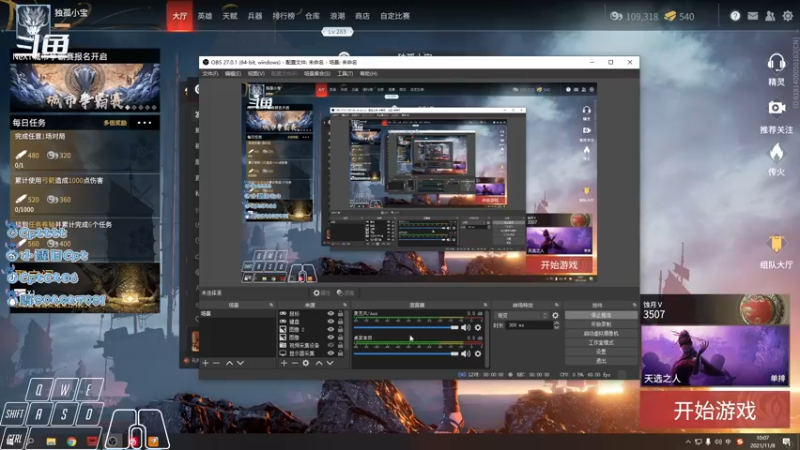Open game help question mark icon
This screenshot has height=450, width=800.
(735, 16)
